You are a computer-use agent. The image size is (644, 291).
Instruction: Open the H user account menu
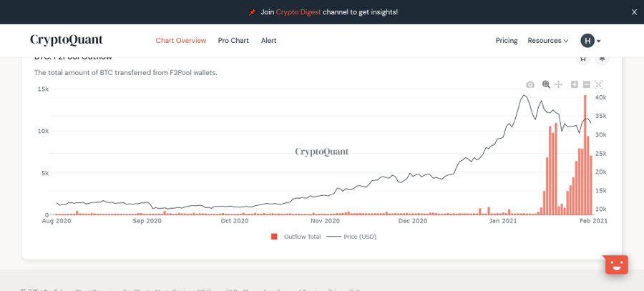(x=590, y=41)
